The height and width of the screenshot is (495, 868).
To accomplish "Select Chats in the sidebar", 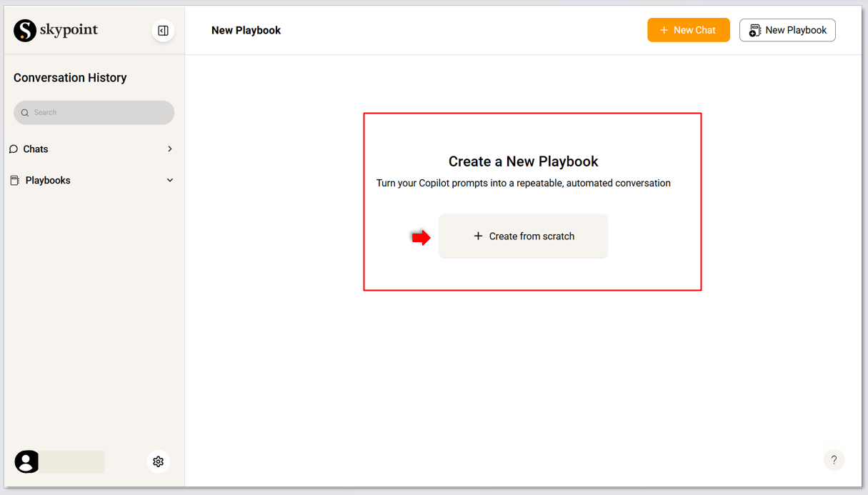I will click(36, 149).
